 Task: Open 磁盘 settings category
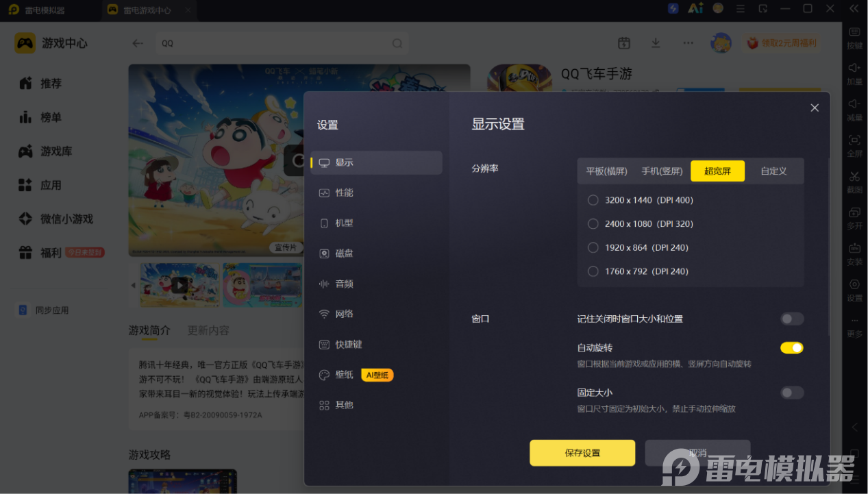click(376, 254)
